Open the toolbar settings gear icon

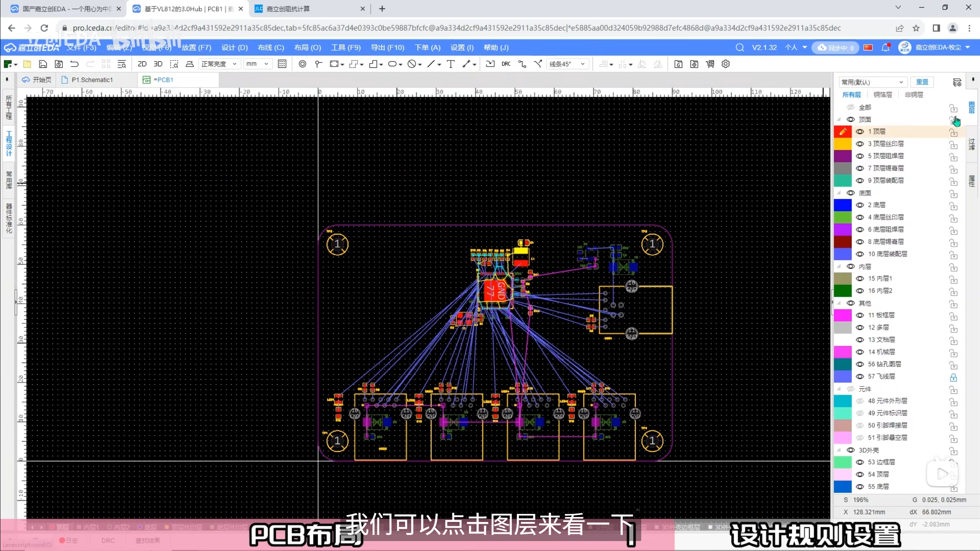(725, 64)
